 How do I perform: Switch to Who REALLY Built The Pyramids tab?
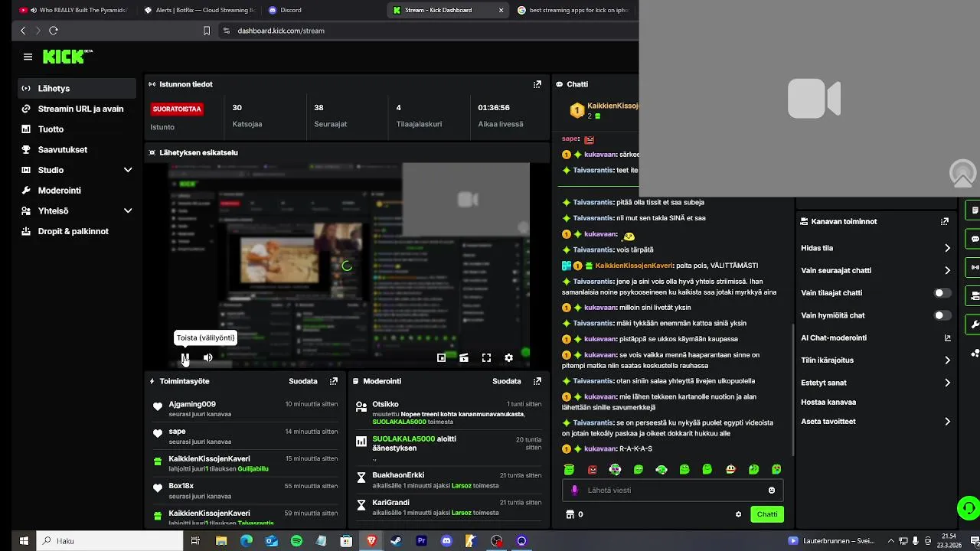point(74,10)
